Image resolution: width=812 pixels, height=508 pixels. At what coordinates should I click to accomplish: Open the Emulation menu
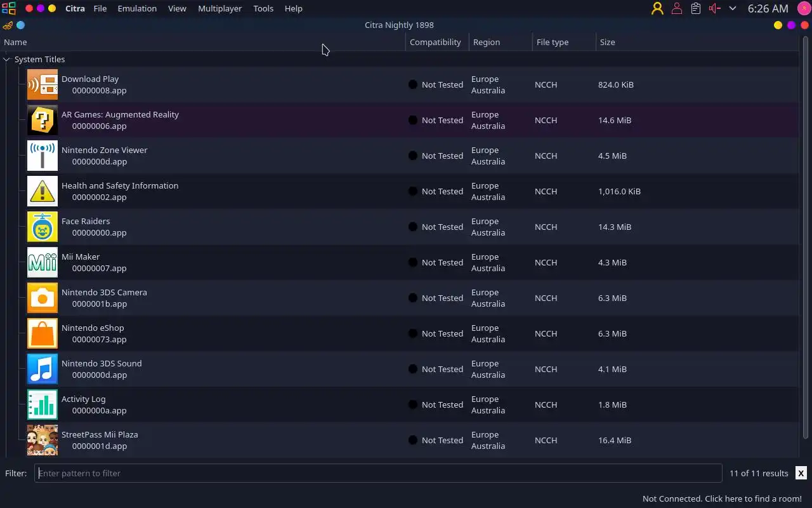click(137, 8)
